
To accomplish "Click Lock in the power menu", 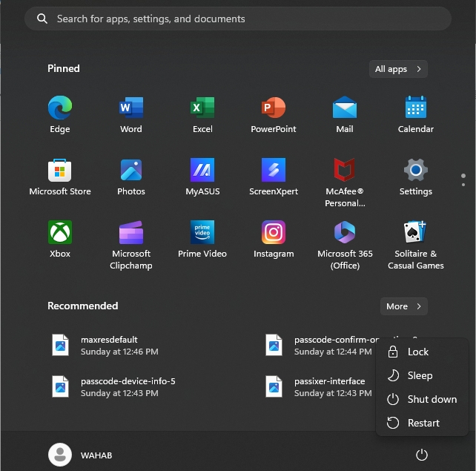I will point(417,352).
